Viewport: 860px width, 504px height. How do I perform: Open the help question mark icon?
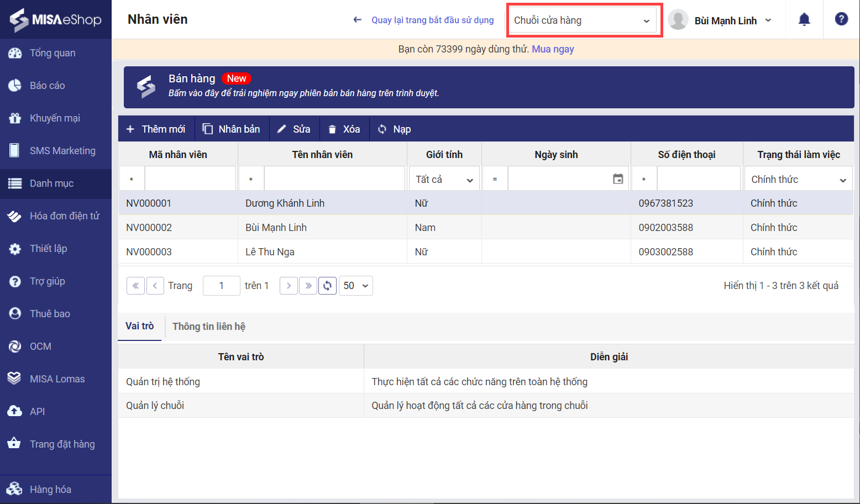point(841,19)
